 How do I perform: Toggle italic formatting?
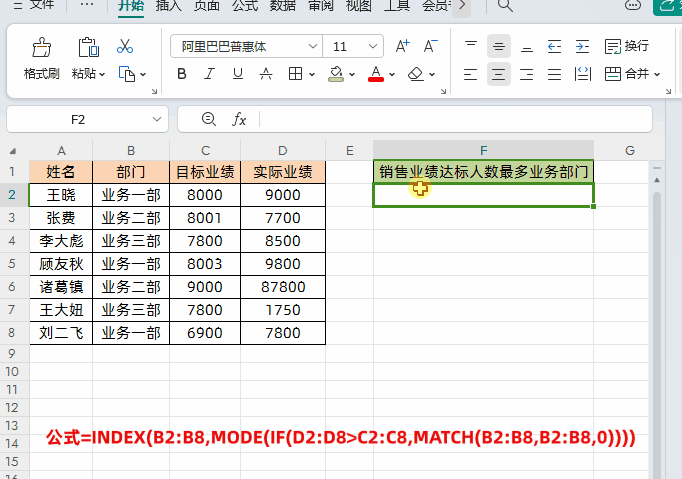[x=210, y=74]
